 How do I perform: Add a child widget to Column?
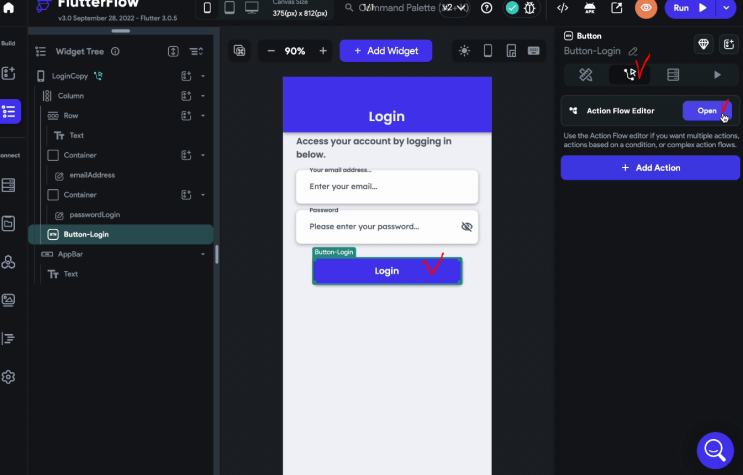(186, 96)
